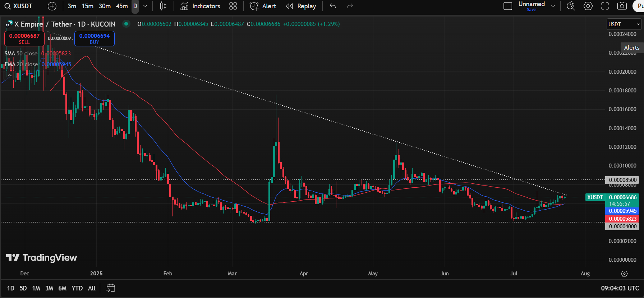Select the EMA 20 close indicator legend
This screenshot has height=298, width=644.
(38, 64)
